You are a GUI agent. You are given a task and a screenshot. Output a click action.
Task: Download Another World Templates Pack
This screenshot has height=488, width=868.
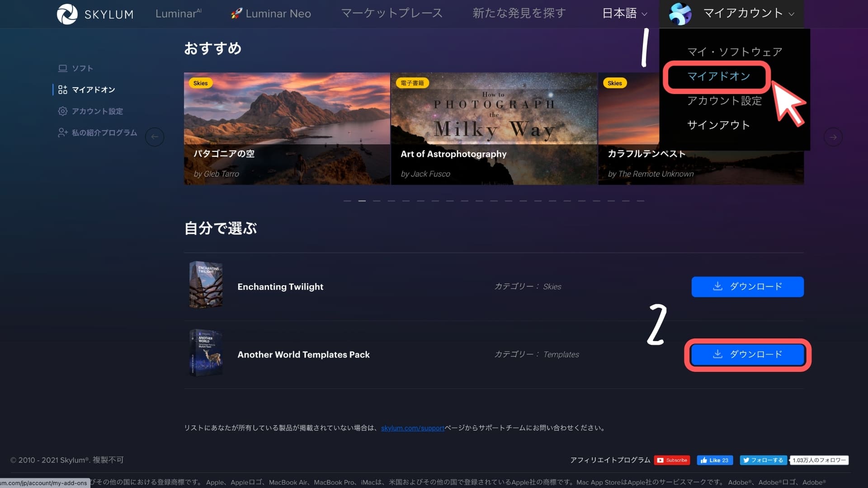[x=747, y=354]
